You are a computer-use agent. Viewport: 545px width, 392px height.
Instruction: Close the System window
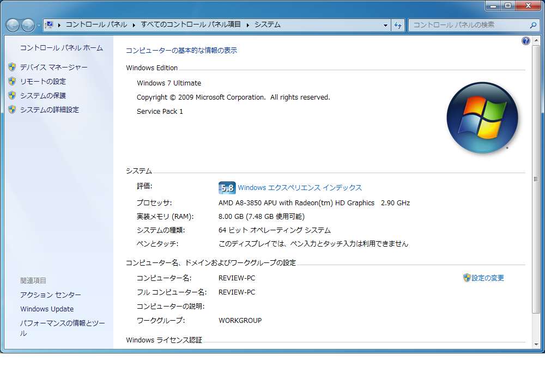click(528, 5)
